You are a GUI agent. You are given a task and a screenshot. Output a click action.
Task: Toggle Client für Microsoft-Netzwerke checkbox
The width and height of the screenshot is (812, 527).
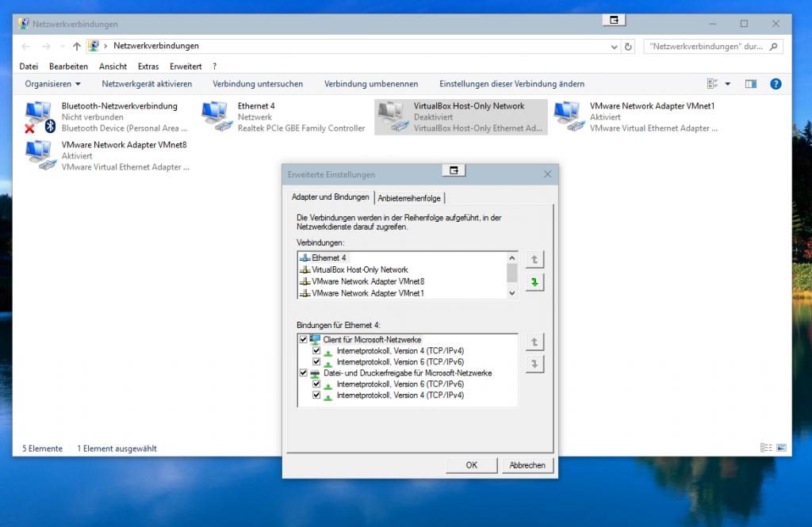(x=304, y=340)
